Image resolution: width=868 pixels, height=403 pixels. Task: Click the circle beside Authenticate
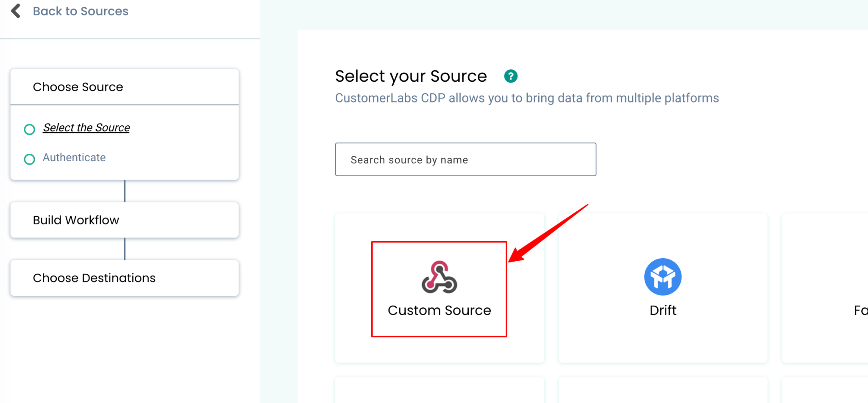click(29, 159)
